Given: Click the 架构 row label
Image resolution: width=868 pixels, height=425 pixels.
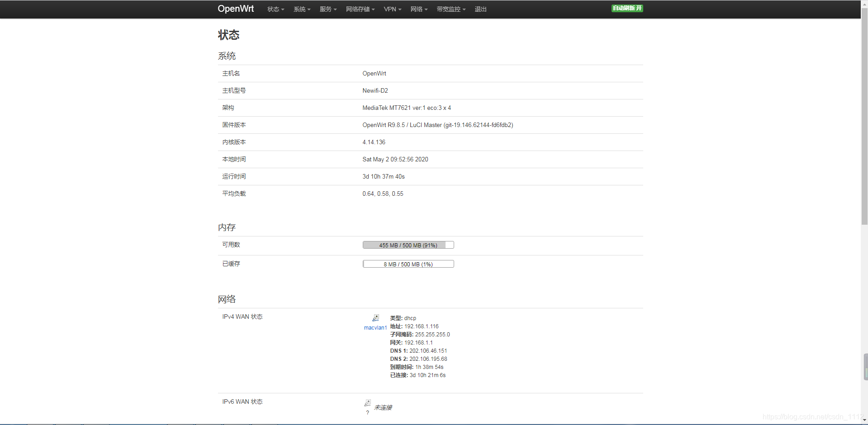Looking at the screenshot, I should [x=228, y=108].
